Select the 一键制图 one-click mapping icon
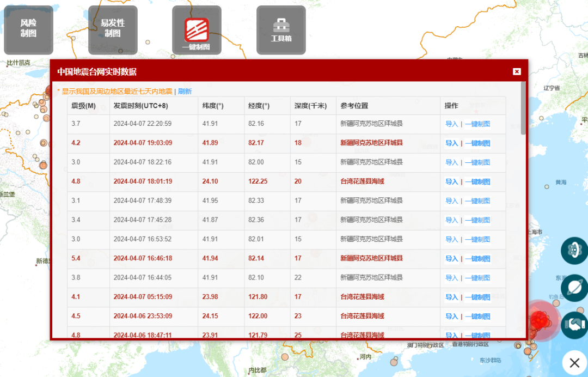Viewport: 588px width, 377px height. coord(197,30)
